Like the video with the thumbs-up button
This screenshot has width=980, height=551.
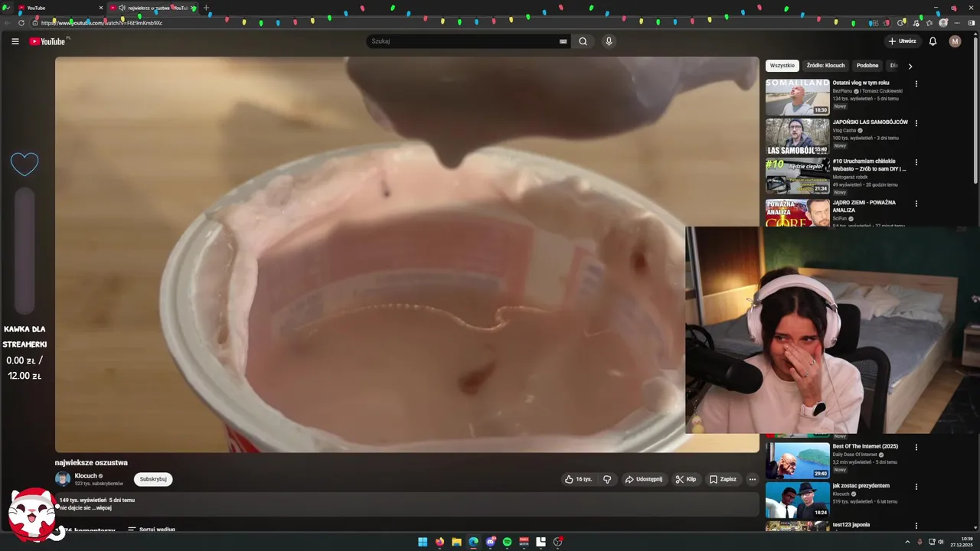579,479
